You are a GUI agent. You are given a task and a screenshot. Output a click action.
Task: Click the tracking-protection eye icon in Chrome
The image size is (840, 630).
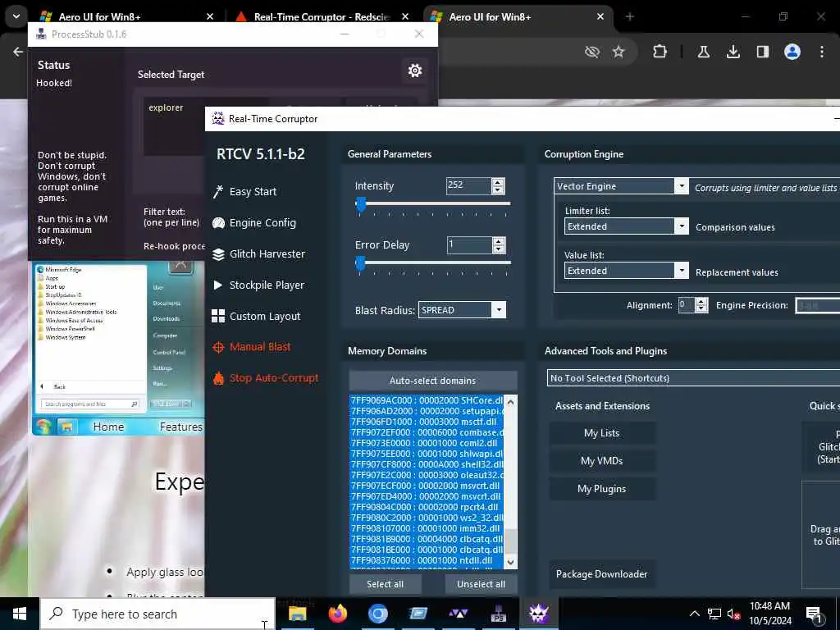pos(592,52)
